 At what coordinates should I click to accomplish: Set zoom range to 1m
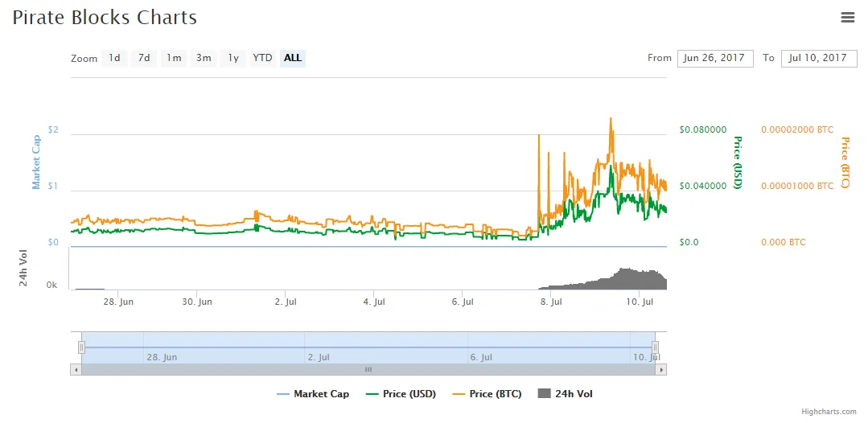(174, 58)
